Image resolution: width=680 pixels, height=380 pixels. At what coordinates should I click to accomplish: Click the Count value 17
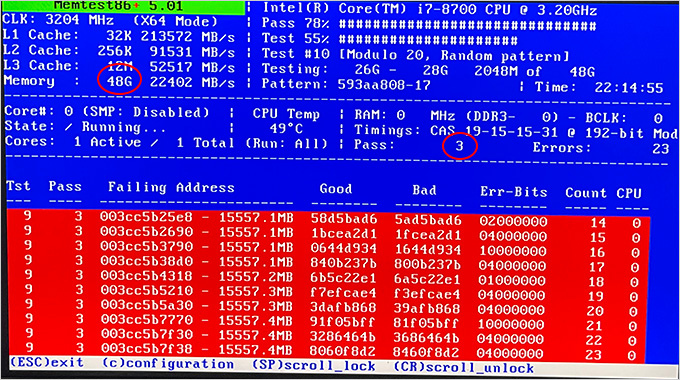click(x=597, y=266)
